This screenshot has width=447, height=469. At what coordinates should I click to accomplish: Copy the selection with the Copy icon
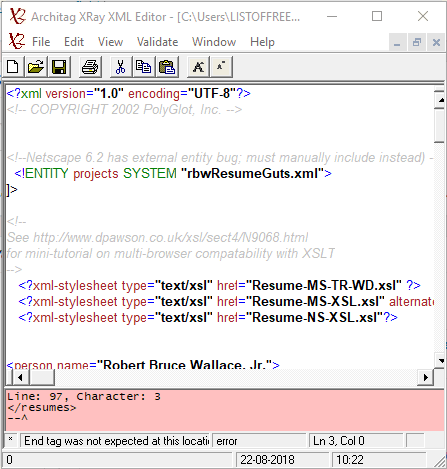[143, 67]
